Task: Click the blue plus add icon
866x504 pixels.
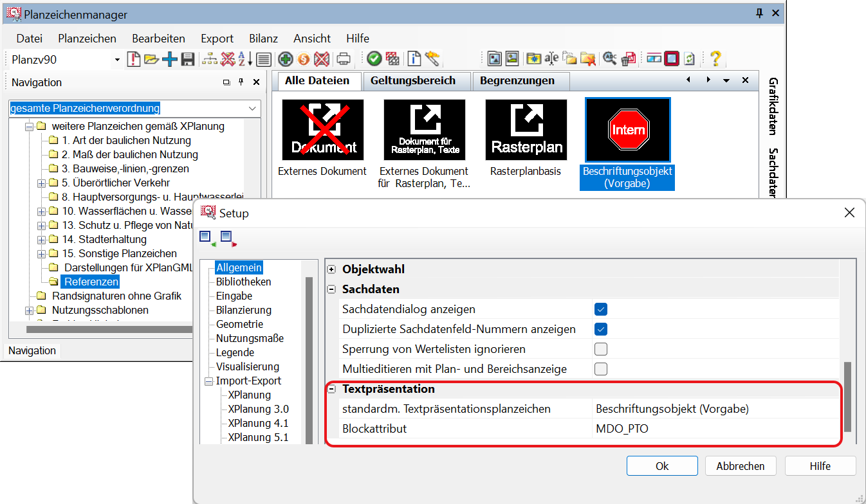Action: [170, 60]
